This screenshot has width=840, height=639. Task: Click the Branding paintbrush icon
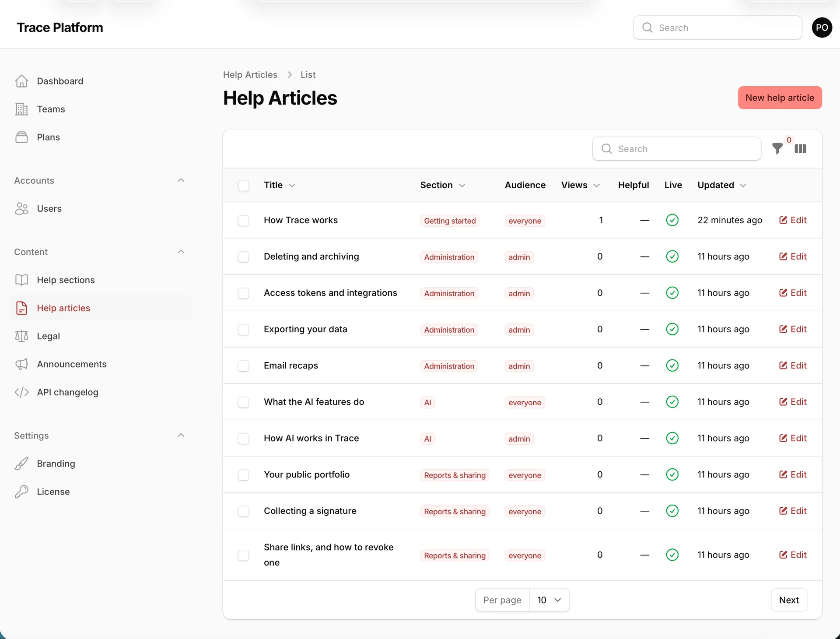pyautogui.click(x=21, y=463)
